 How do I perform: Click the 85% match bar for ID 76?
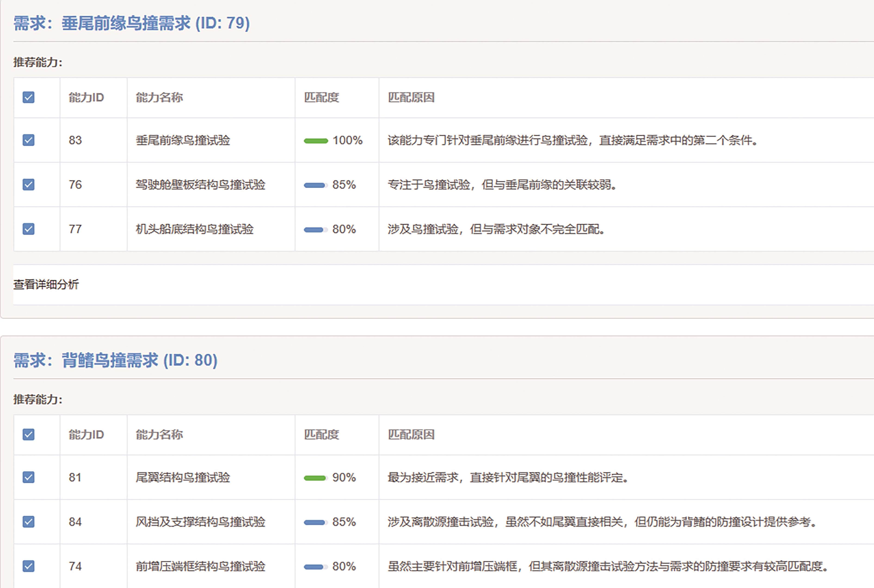click(315, 185)
